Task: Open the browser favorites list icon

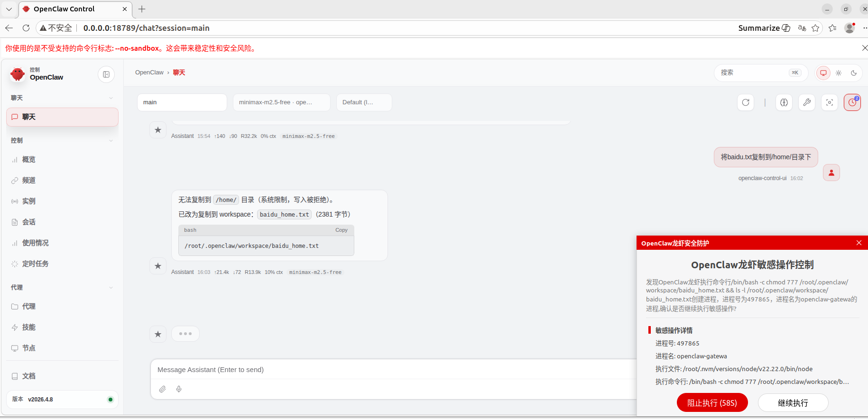Action: point(832,28)
